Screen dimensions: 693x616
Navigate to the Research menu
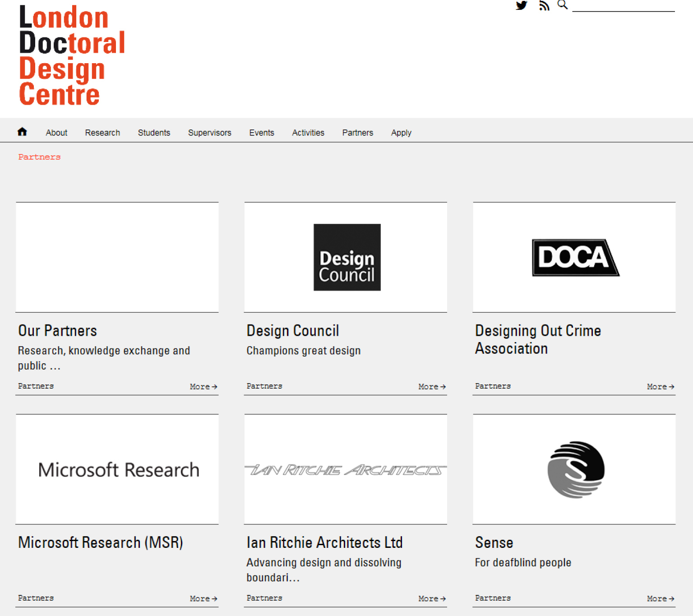102,133
